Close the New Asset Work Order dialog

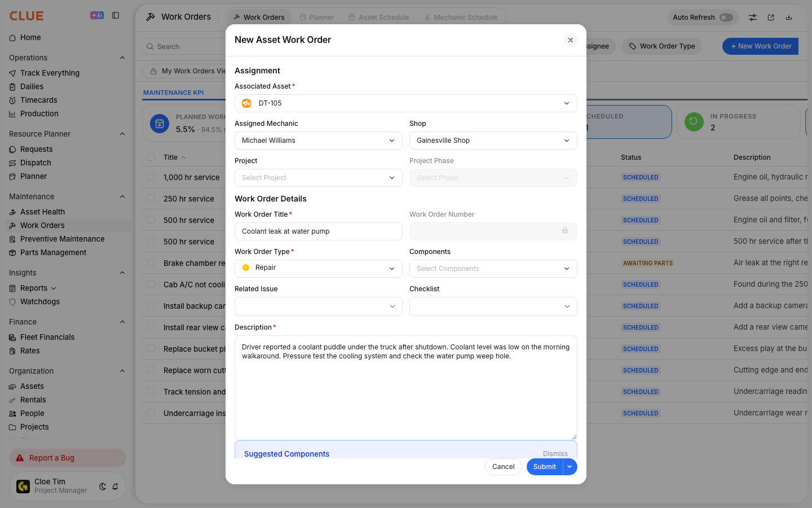click(x=571, y=40)
